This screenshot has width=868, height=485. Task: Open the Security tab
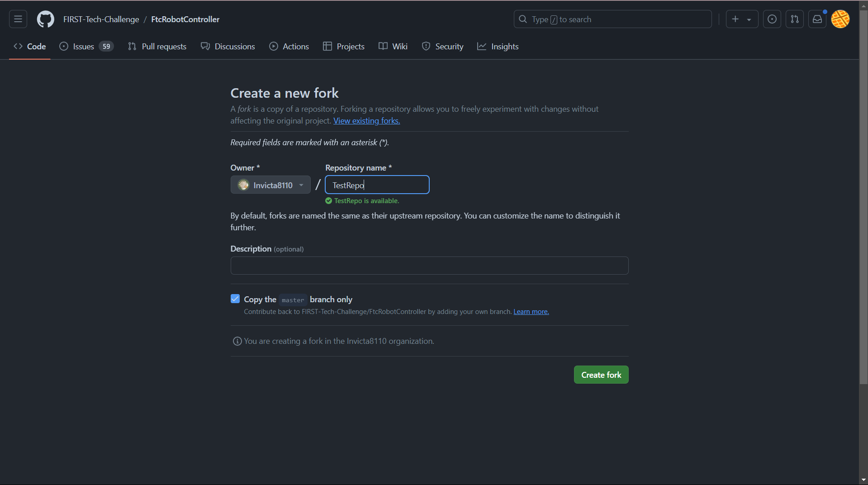click(x=442, y=46)
